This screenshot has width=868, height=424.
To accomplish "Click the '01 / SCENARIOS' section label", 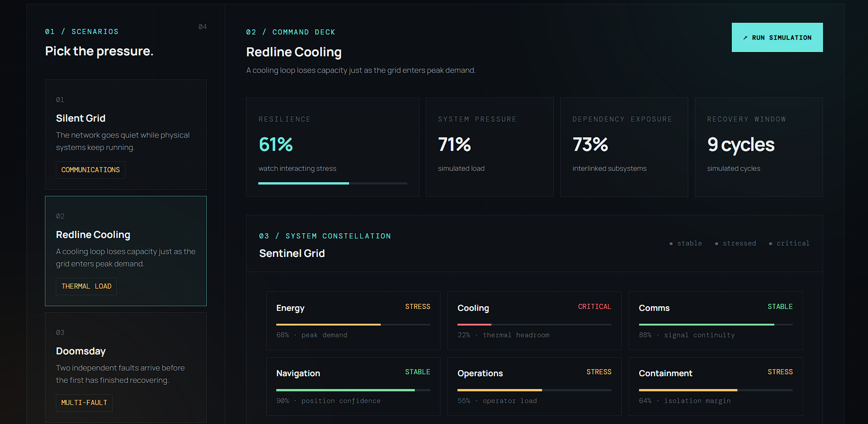I will point(82,32).
